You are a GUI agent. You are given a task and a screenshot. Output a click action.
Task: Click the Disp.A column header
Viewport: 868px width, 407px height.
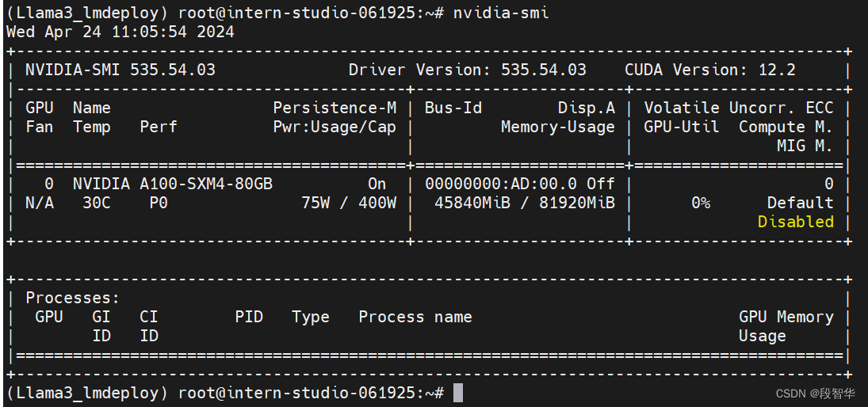[587, 108]
